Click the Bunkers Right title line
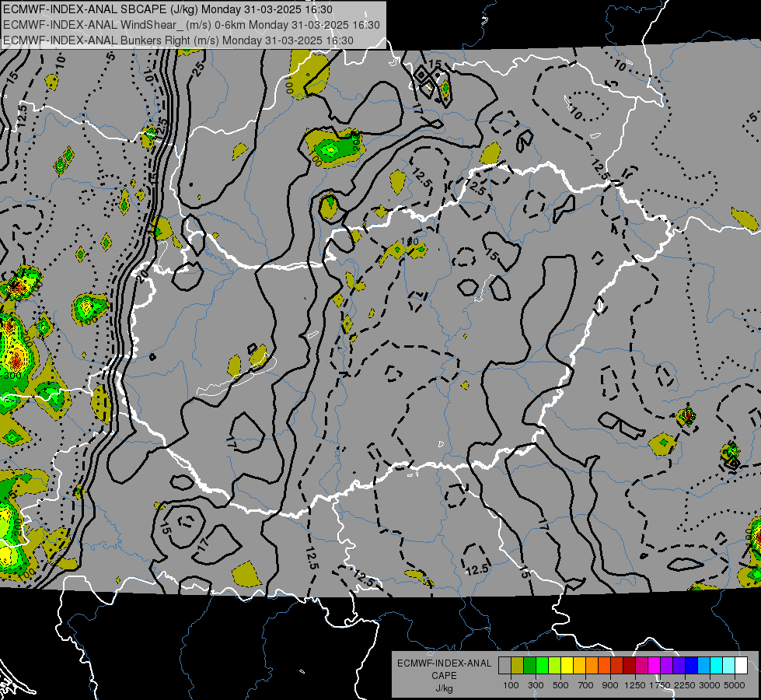Image resolution: width=761 pixels, height=700 pixels. click(x=179, y=40)
